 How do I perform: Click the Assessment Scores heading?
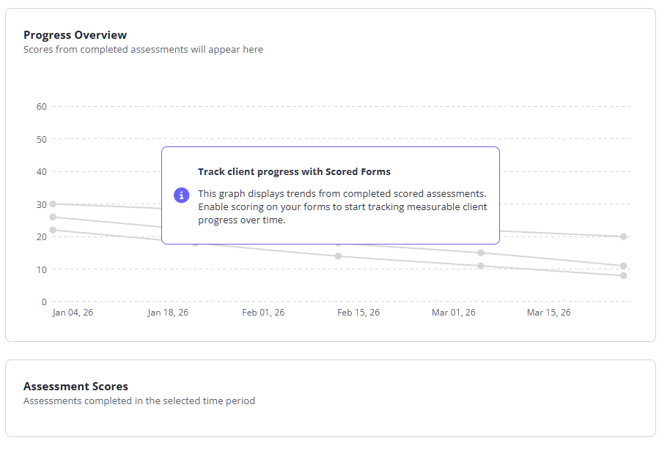point(75,386)
